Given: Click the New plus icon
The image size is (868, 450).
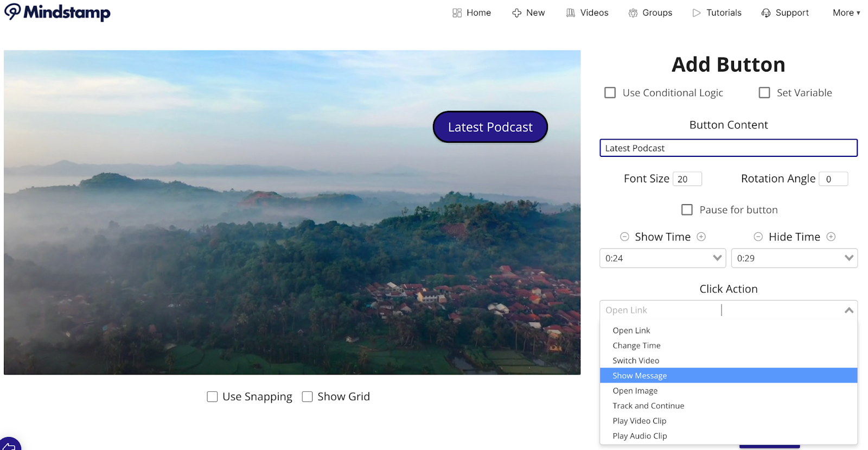Looking at the screenshot, I should (x=516, y=13).
